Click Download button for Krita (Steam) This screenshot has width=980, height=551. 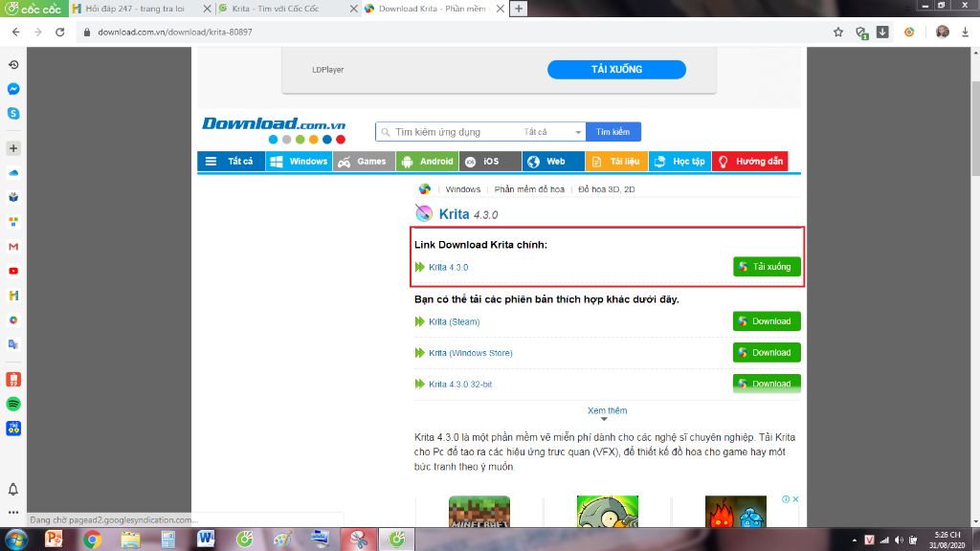click(767, 321)
